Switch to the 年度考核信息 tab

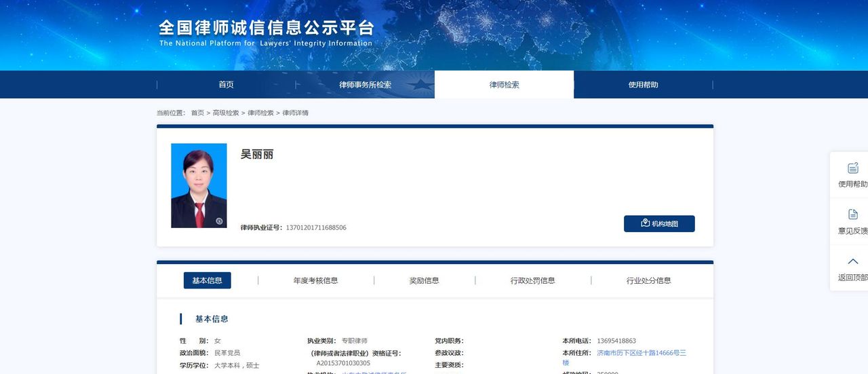[315, 280]
